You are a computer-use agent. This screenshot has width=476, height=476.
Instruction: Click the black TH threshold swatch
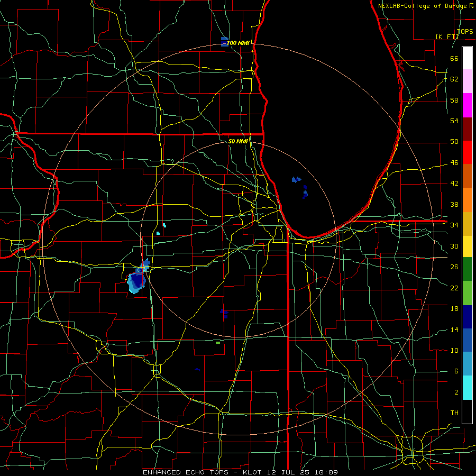pos(467,411)
